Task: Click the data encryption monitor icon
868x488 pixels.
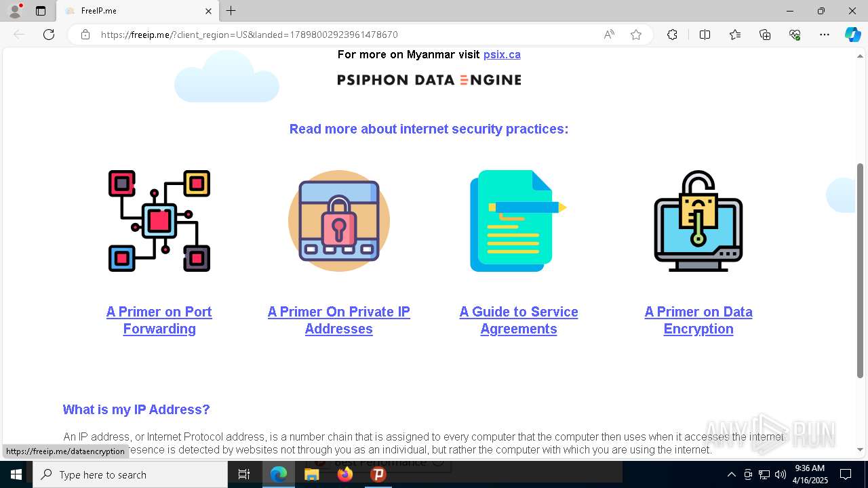Action: click(698, 221)
